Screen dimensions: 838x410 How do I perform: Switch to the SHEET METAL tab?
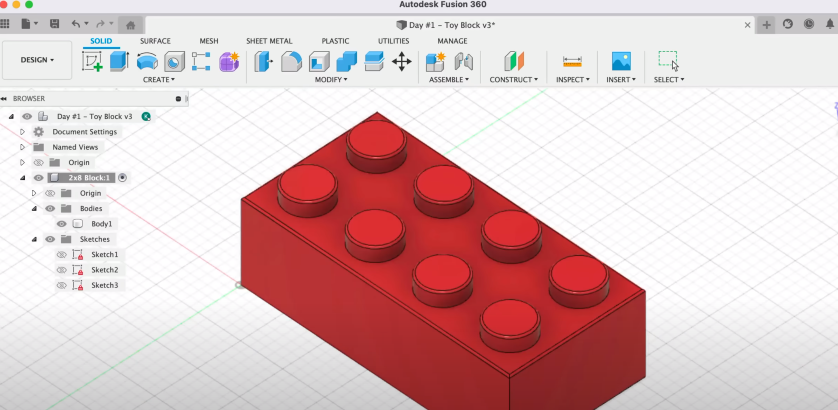point(269,41)
